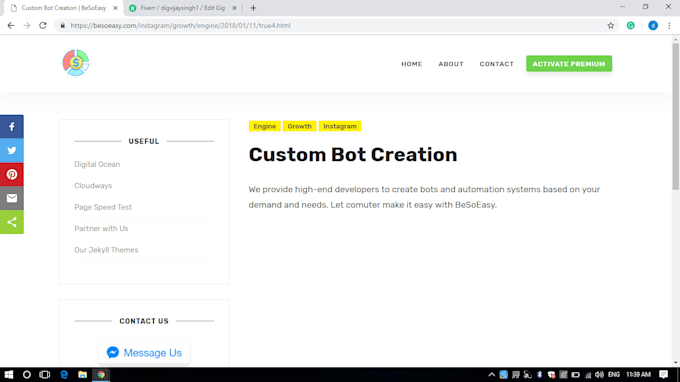This screenshot has width=680, height=382.
Task: View site lock security info
Action: coord(62,26)
